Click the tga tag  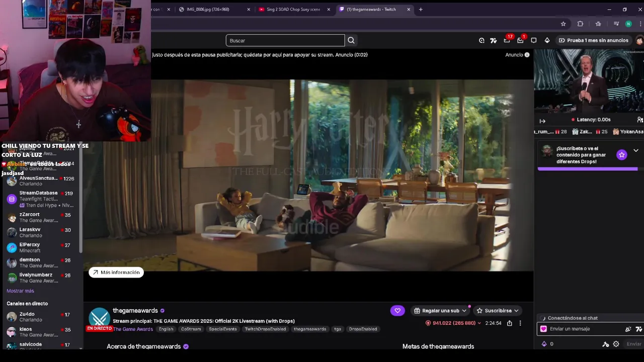pyautogui.click(x=338, y=329)
